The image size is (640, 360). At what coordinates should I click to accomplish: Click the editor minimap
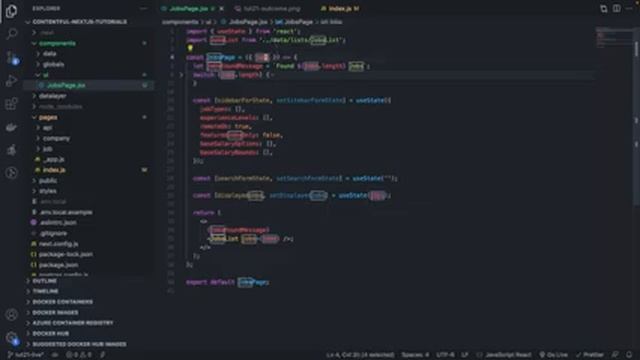click(x=614, y=39)
